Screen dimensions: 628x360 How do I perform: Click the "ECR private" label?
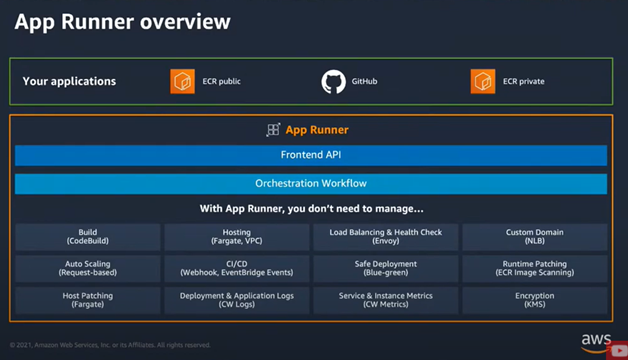pos(523,81)
